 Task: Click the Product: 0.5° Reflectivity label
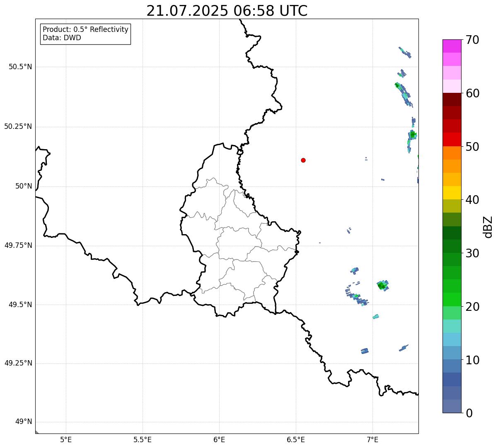[85, 29]
